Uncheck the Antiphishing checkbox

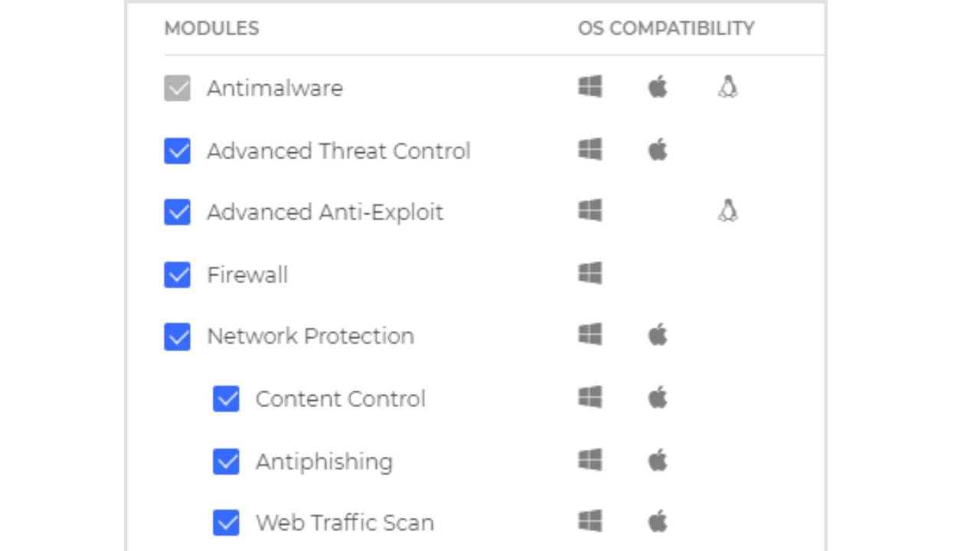tap(226, 461)
